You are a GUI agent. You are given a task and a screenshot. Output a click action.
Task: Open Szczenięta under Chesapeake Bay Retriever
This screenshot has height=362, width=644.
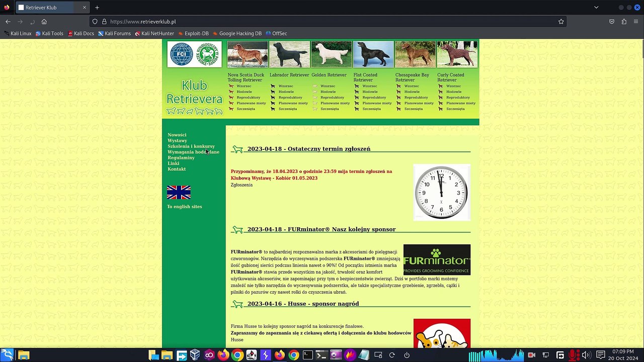414,109
